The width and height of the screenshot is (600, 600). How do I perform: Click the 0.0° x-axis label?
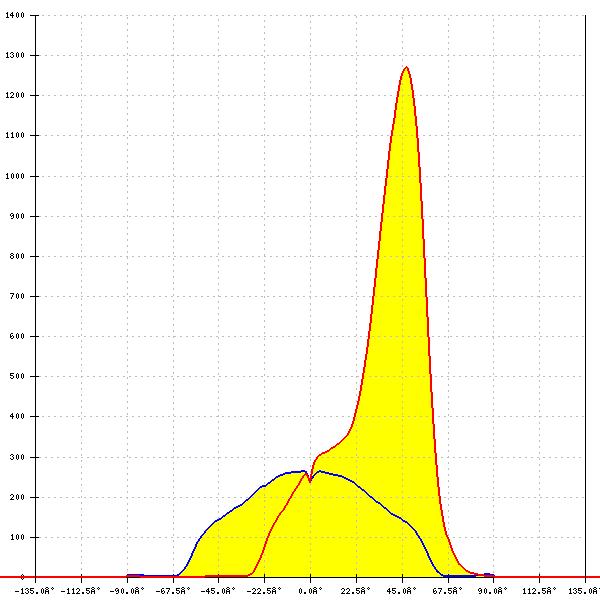click(x=311, y=591)
